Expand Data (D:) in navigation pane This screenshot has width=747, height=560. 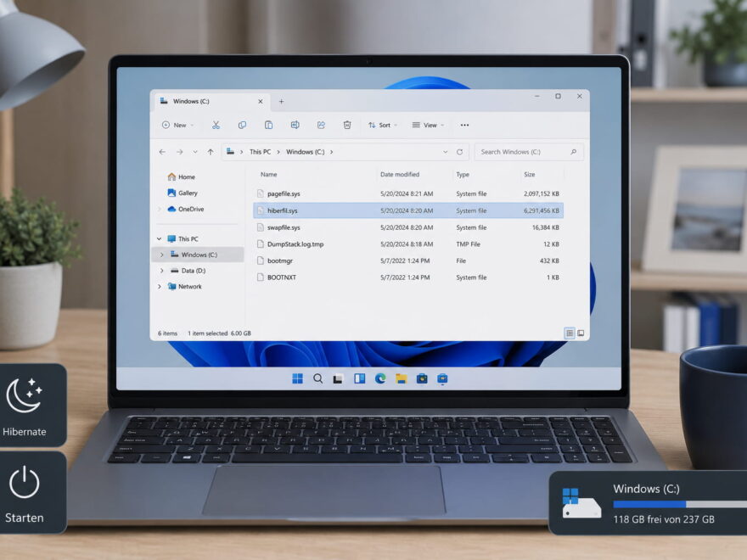(x=161, y=271)
